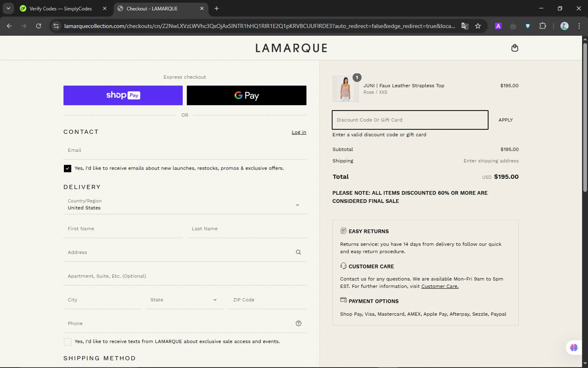Click the JUNI top product thumbnail

(x=345, y=89)
